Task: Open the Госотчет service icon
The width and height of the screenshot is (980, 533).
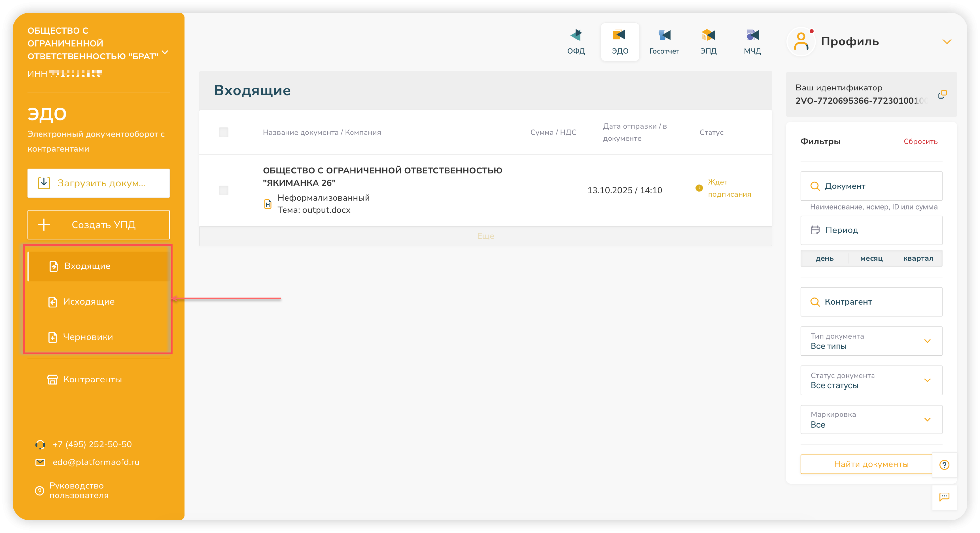Action: pyautogui.click(x=664, y=41)
